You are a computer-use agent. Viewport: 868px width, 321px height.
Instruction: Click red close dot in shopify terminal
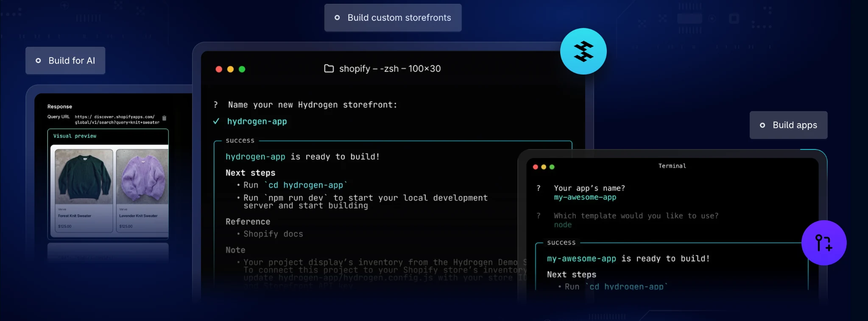[x=219, y=69]
